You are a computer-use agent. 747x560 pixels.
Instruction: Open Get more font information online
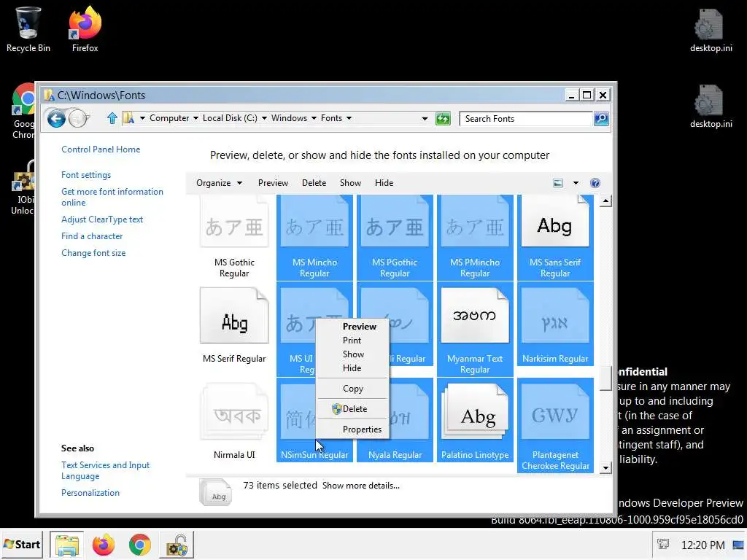[x=112, y=197]
